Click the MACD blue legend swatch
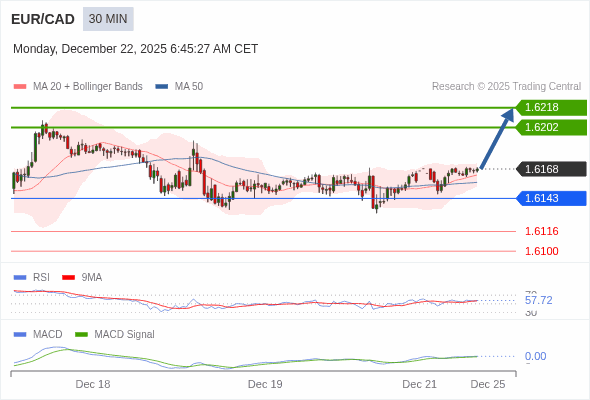 [20, 335]
